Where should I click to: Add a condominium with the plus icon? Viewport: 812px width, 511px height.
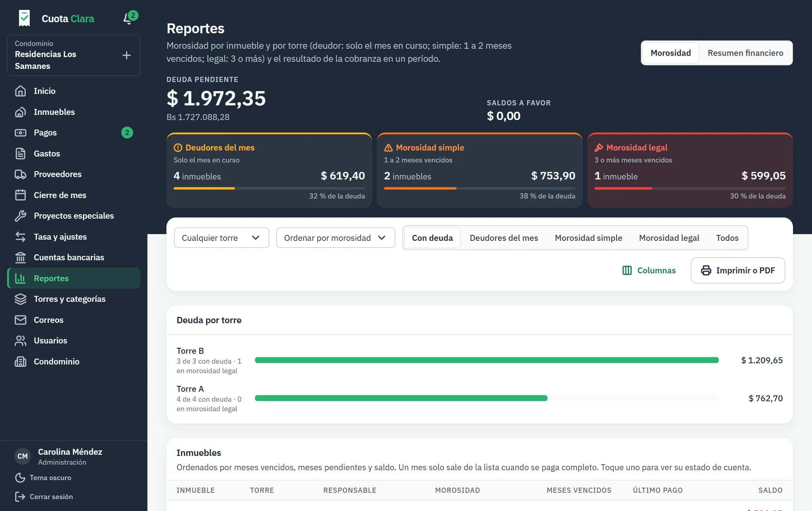click(126, 55)
